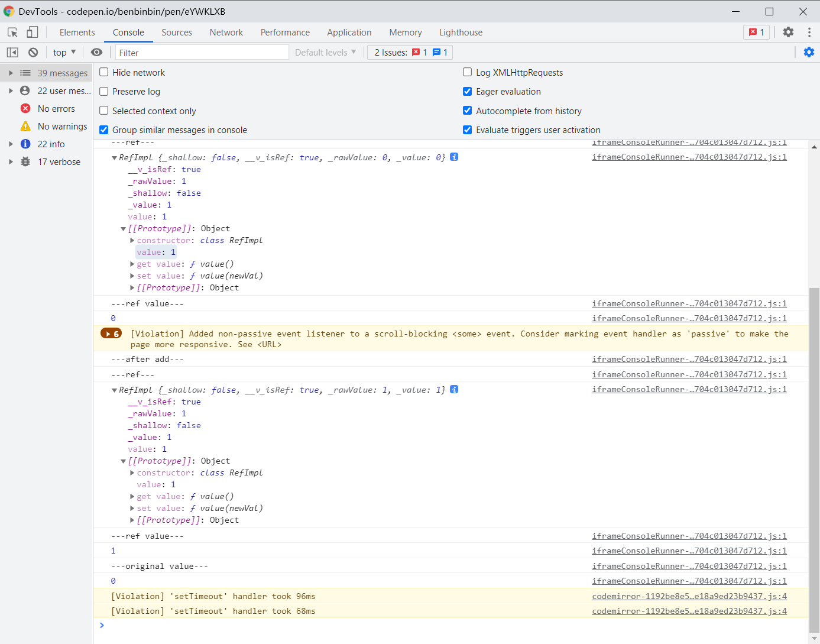
Task: Collapse the first RefImpl object
Action: pos(114,158)
